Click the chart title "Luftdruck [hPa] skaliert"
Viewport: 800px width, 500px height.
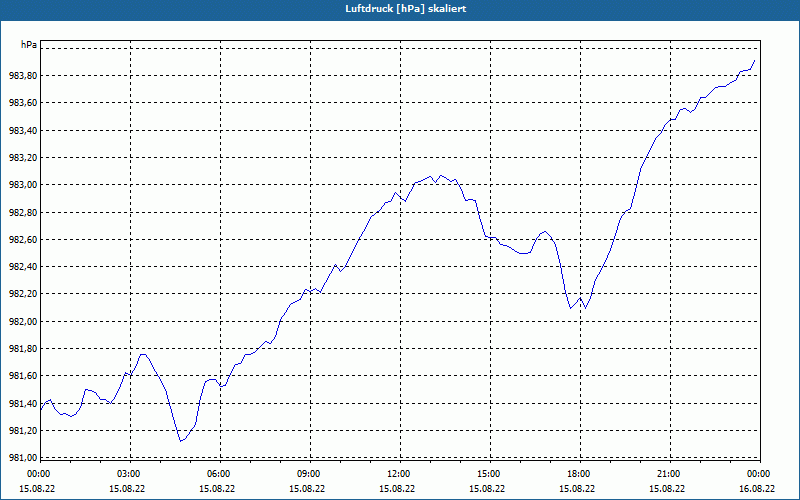click(x=406, y=9)
